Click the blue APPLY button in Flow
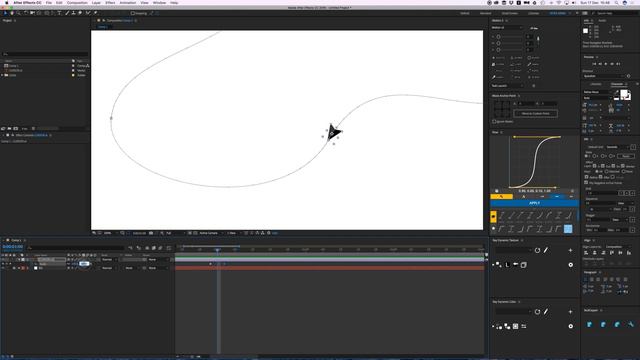 click(534, 203)
